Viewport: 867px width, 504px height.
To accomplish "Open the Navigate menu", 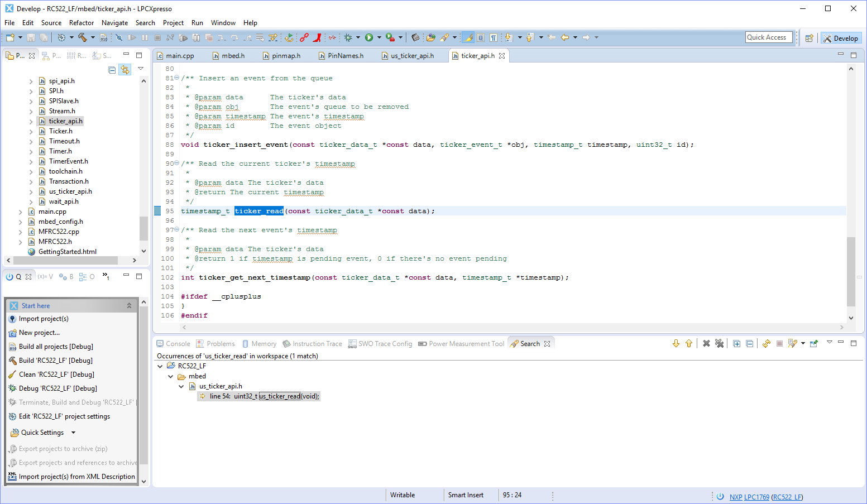I will [x=114, y=23].
